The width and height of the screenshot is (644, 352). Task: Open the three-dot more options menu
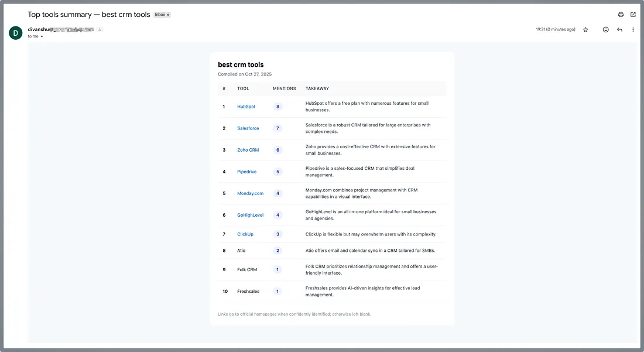(x=633, y=30)
